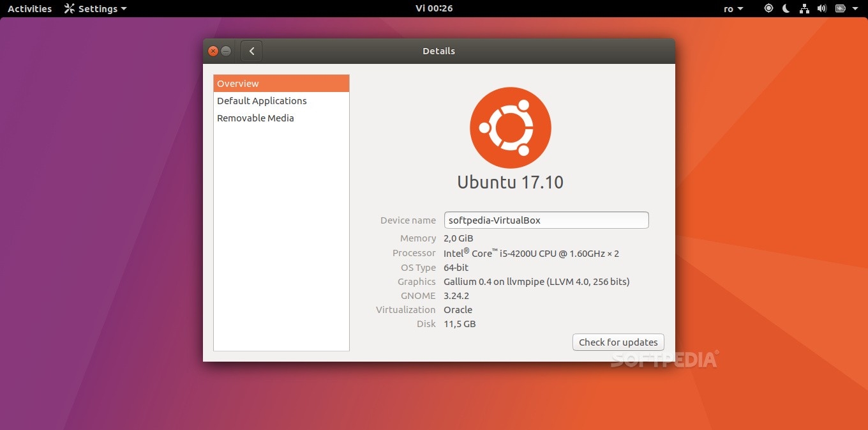Image resolution: width=868 pixels, height=430 pixels.
Task: Click the battery status icon
Action: pyautogui.click(x=840, y=9)
